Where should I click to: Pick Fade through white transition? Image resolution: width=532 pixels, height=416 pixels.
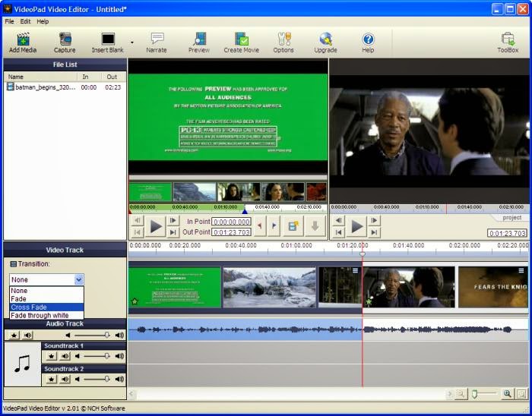(x=46, y=315)
